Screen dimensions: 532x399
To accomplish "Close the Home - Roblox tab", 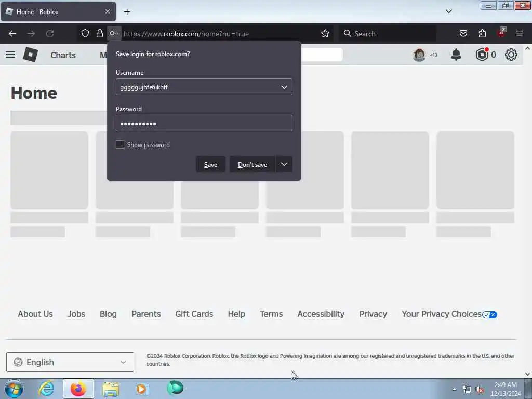I will coord(108,11).
